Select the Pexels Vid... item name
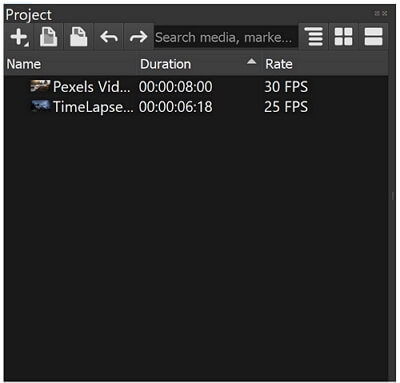Screen dimensions: 400x383 point(92,87)
